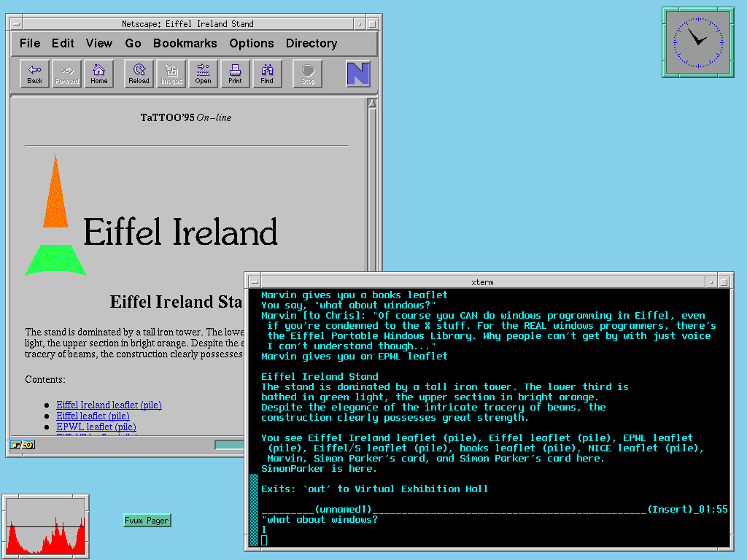Click the Back button in Netscape toolbar
Viewport: 747px width, 560px height.
pos(35,74)
